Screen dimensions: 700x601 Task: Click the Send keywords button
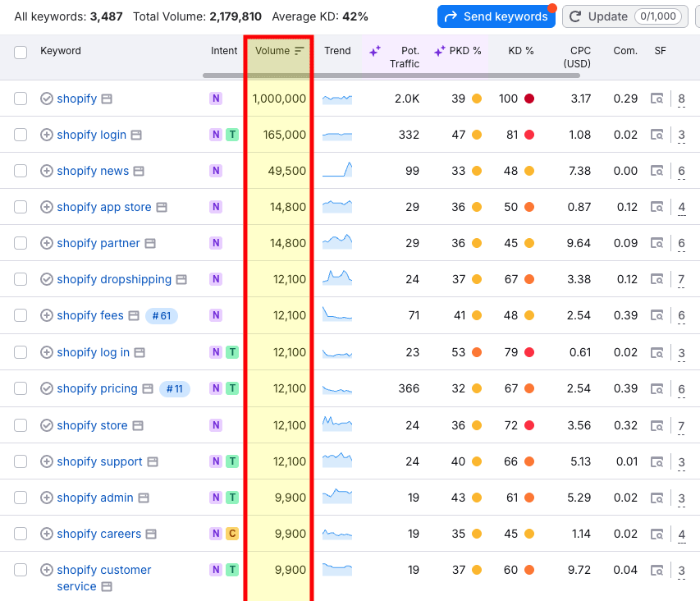(x=496, y=16)
